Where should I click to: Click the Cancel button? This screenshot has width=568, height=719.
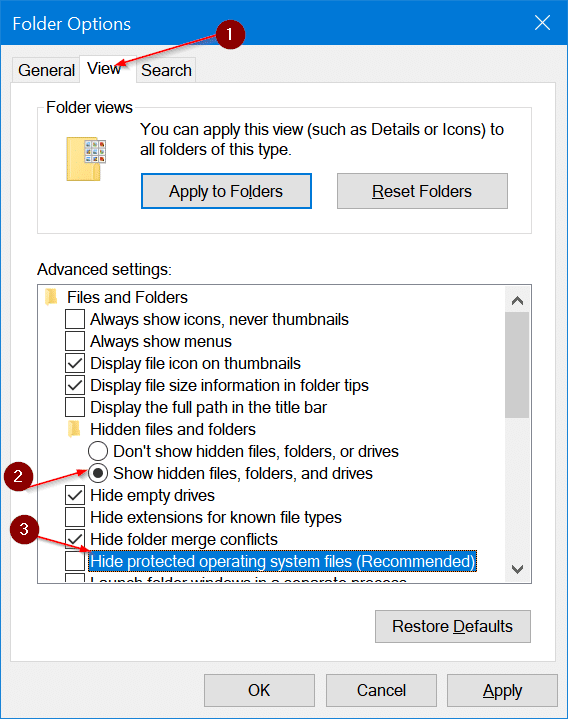381,690
